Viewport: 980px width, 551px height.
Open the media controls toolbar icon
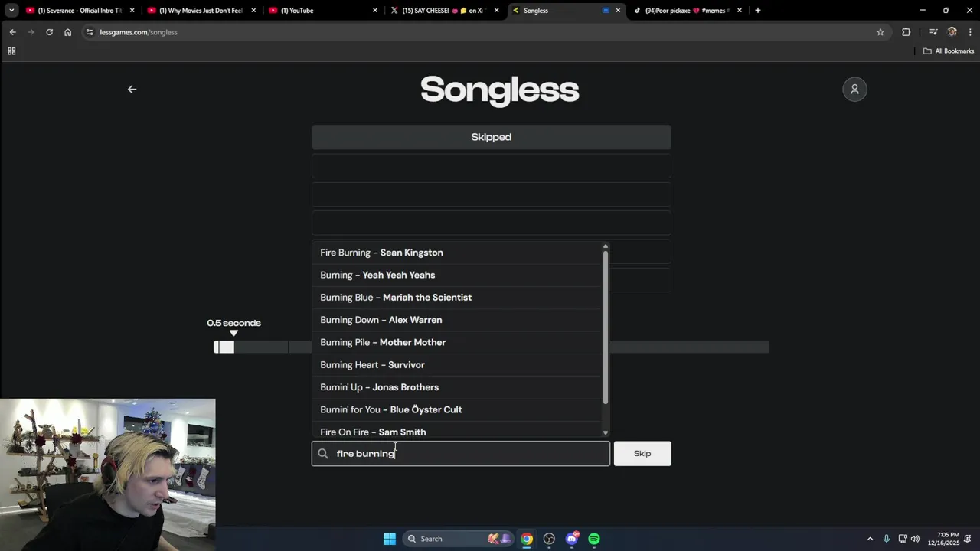pos(933,32)
